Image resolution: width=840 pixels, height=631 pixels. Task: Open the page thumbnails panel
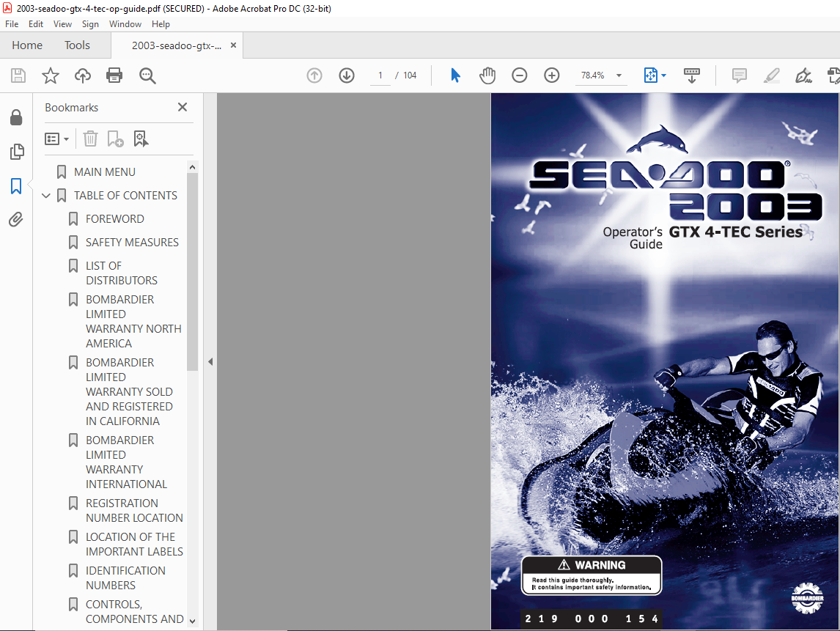[x=17, y=152]
